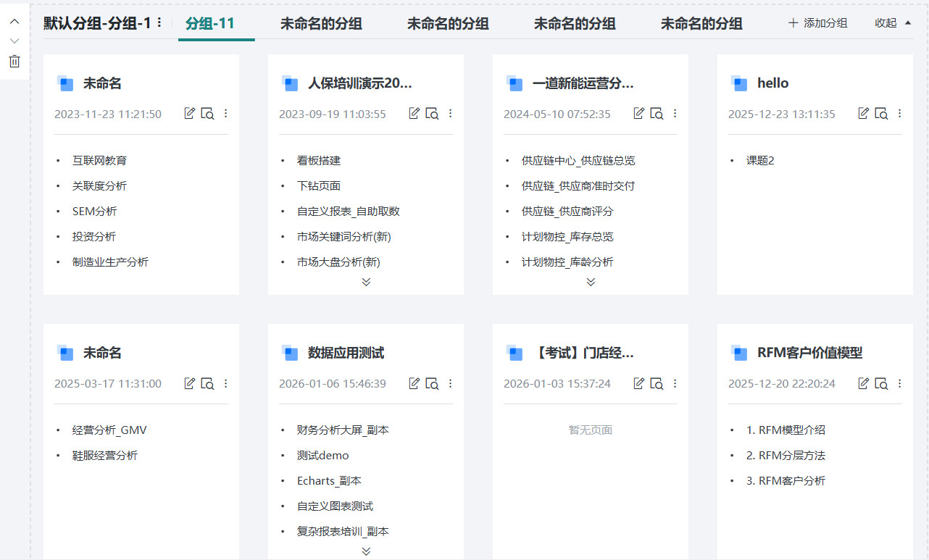Expand the page list on 人保培训演示 card
Viewport: 929px width, 560px height.
(365, 283)
